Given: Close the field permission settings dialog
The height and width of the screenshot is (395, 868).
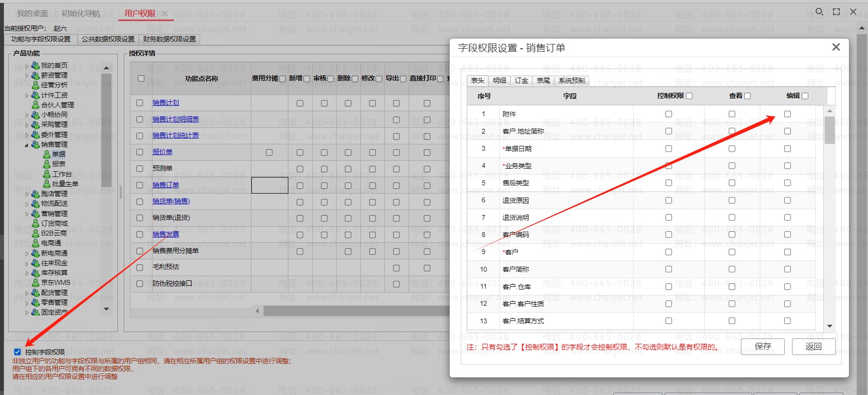Looking at the screenshot, I should [x=836, y=47].
